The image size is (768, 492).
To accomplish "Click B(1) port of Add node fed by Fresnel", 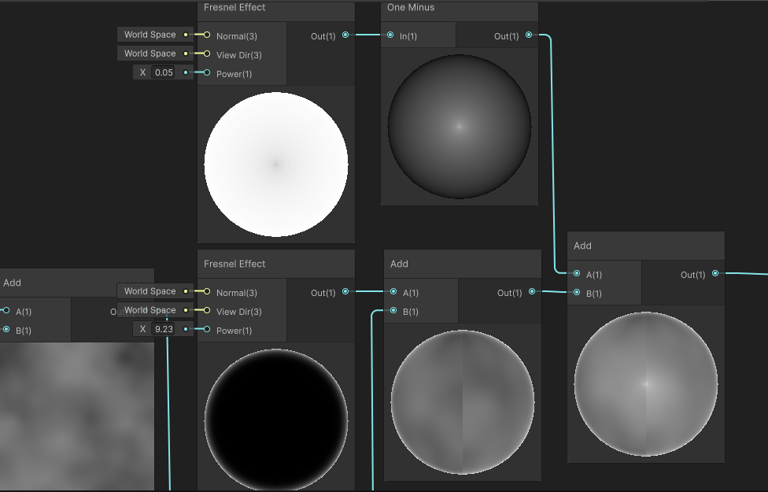I will pyautogui.click(x=393, y=310).
